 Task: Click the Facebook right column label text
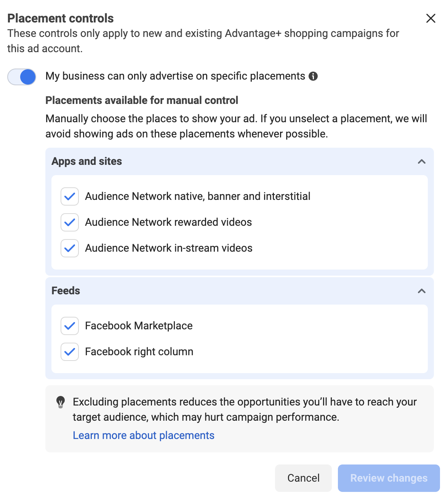139,352
